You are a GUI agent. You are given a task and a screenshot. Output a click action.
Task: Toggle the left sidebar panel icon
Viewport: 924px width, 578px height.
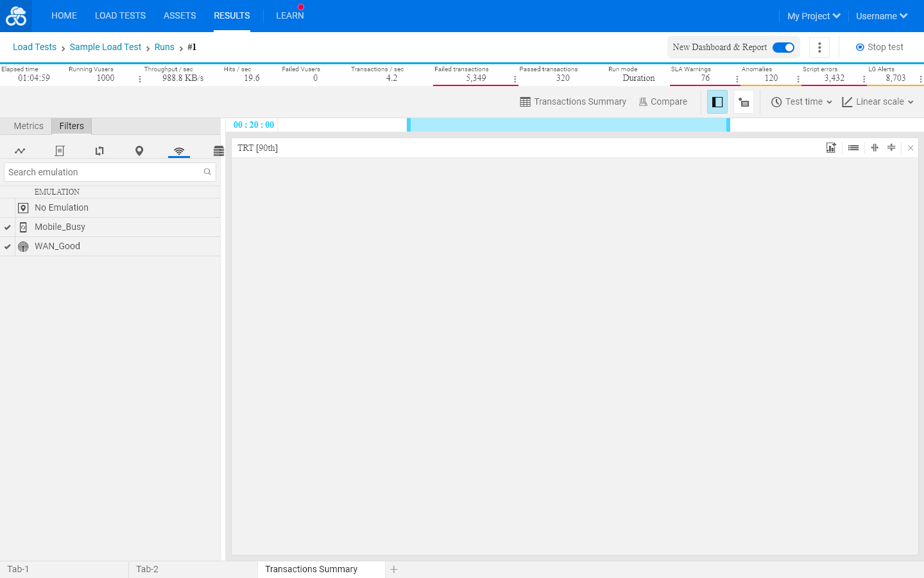coord(717,102)
